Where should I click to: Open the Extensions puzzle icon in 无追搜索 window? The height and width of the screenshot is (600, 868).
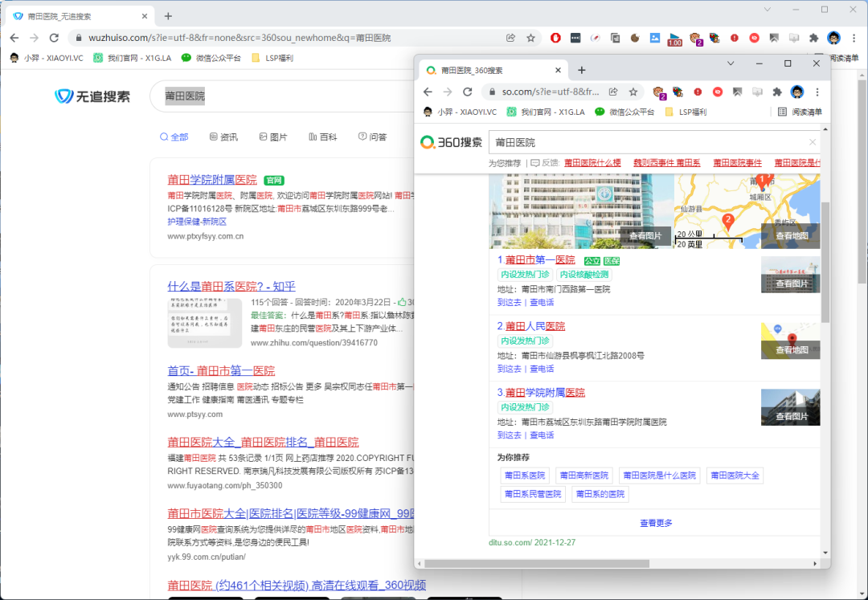(813, 38)
